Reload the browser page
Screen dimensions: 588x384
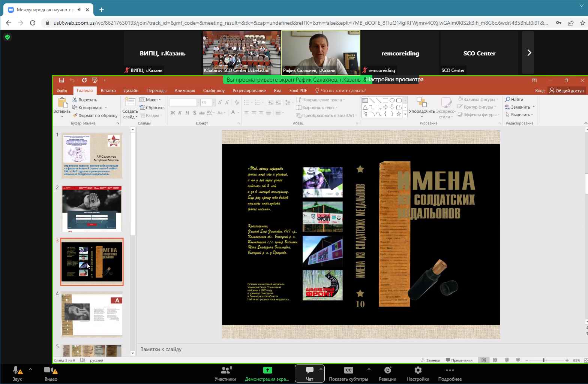pyautogui.click(x=33, y=23)
